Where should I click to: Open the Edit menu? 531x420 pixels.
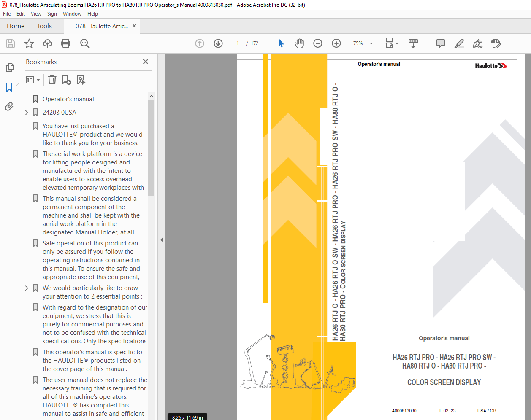pos(21,14)
